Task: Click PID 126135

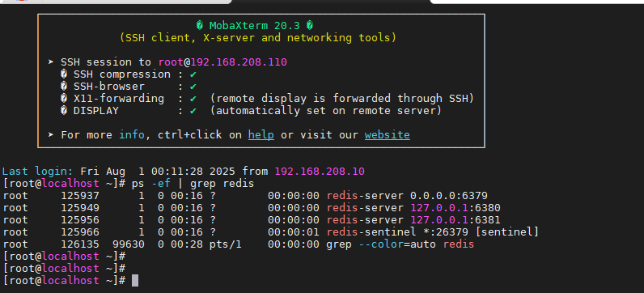Action: [x=80, y=244]
